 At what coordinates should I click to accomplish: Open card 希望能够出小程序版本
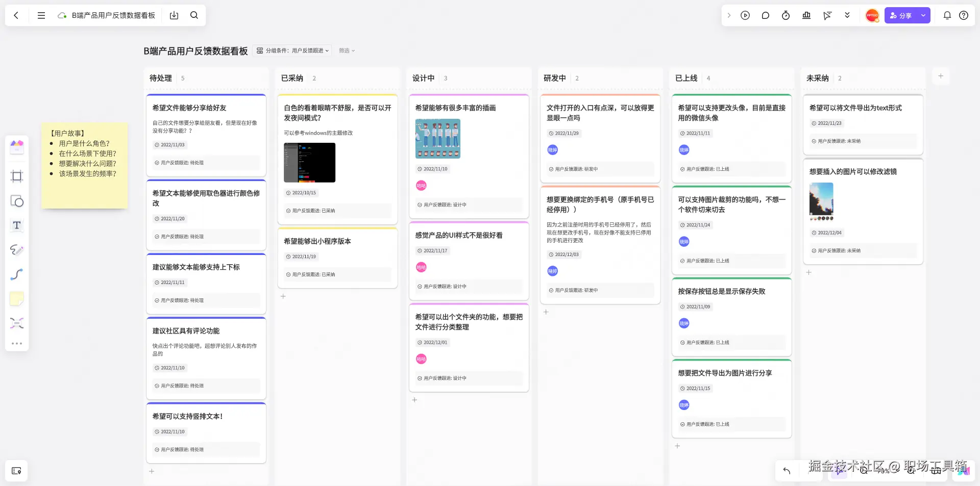coord(337,258)
